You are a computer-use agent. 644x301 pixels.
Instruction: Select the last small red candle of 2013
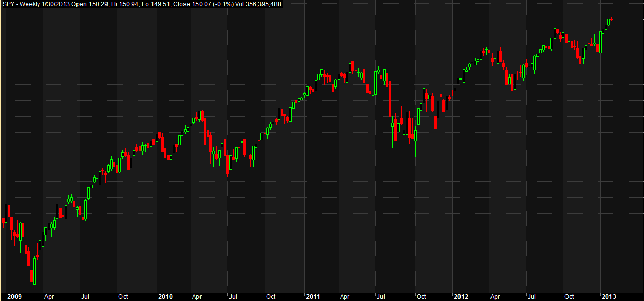click(x=611, y=19)
